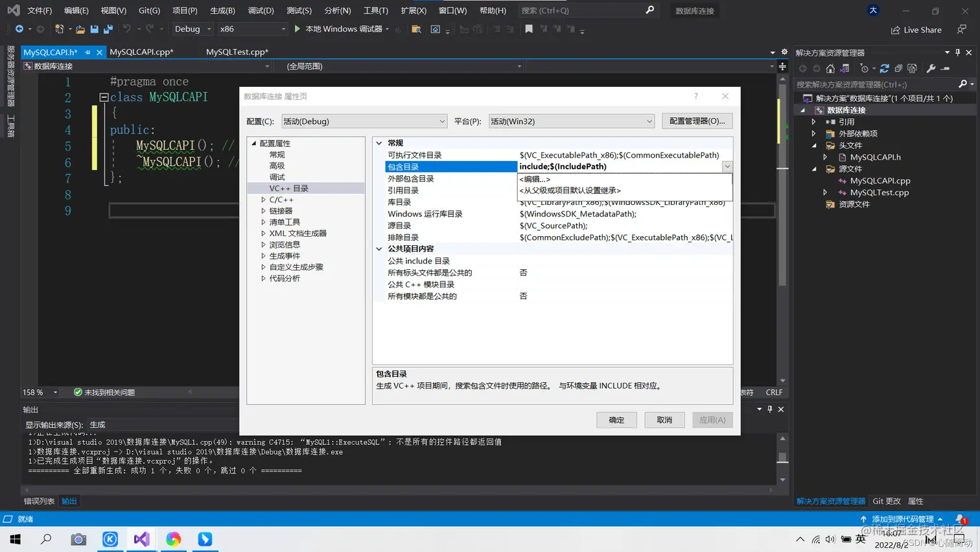Click the New Project toolbar icon
The width and height of the screenshot is (980, 552).
point(60,29)
